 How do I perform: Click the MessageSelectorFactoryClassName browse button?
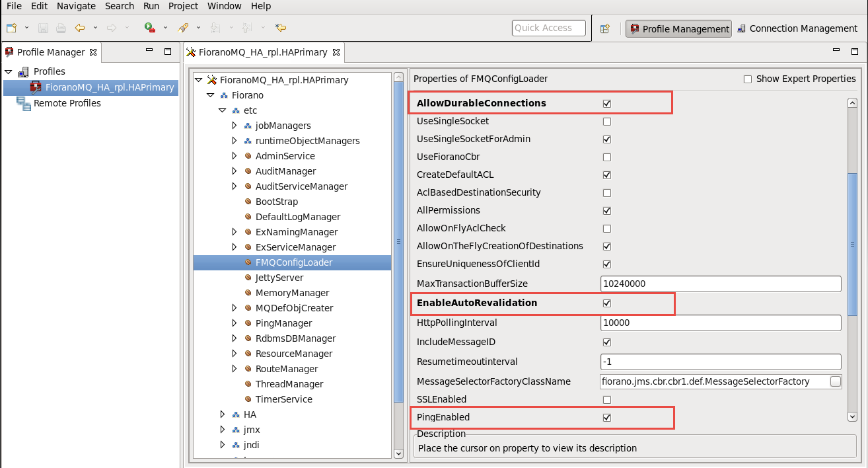pyautogui.click(x=836, y=381)
